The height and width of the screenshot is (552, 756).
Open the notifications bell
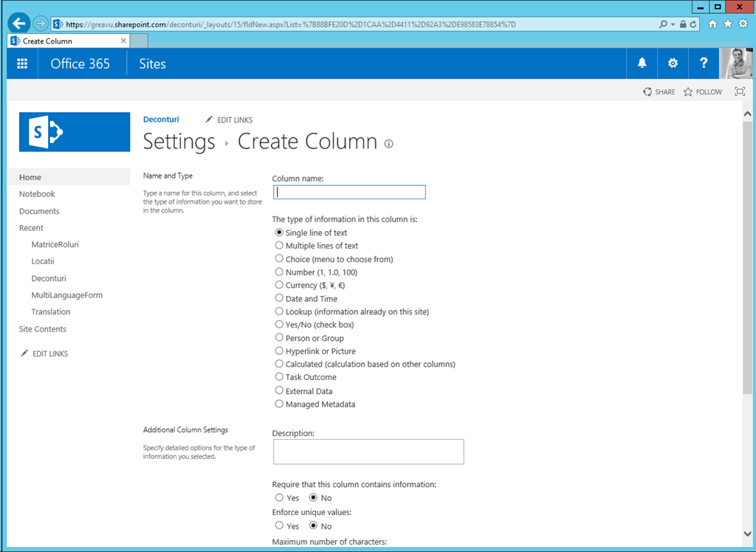pos(642,63)
